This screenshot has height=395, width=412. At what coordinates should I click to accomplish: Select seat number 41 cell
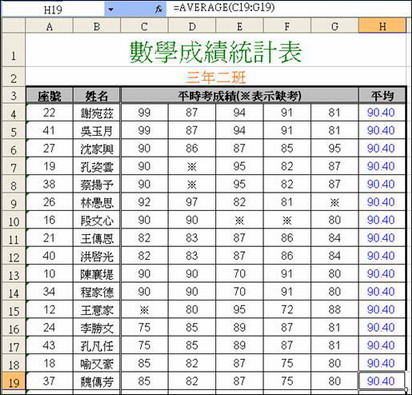[49, 131]
